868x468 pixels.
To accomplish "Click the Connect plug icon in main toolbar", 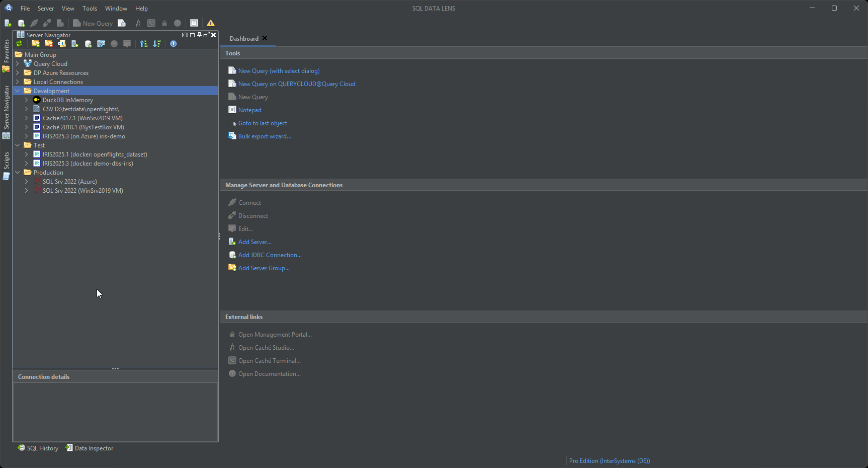I will click(34, 23).
